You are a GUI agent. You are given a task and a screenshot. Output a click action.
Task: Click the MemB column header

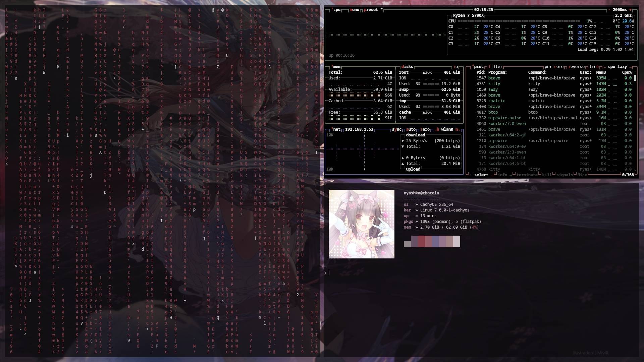[x=601, y=72]
